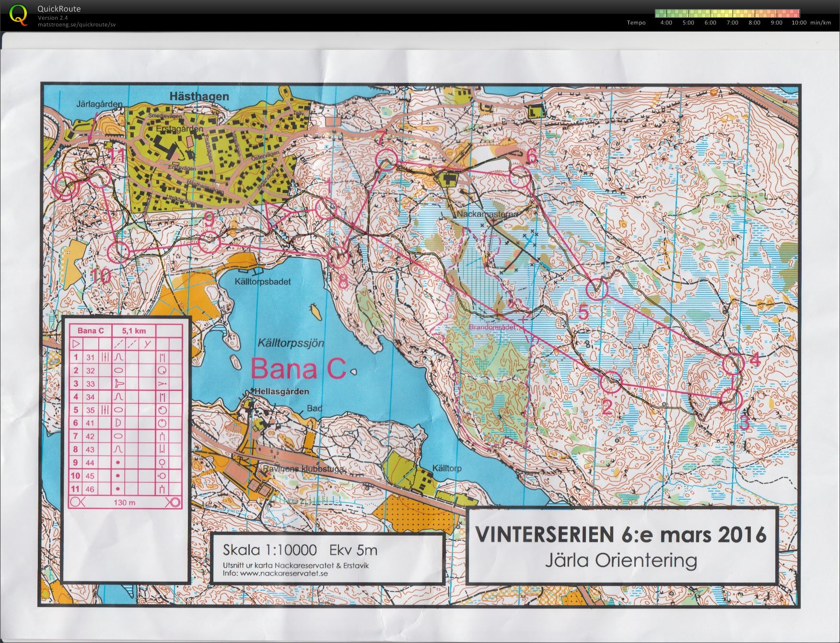Select control circle 8 by the lake
Image resolution: width=840 pixels, height=643 pixels.
338,258
